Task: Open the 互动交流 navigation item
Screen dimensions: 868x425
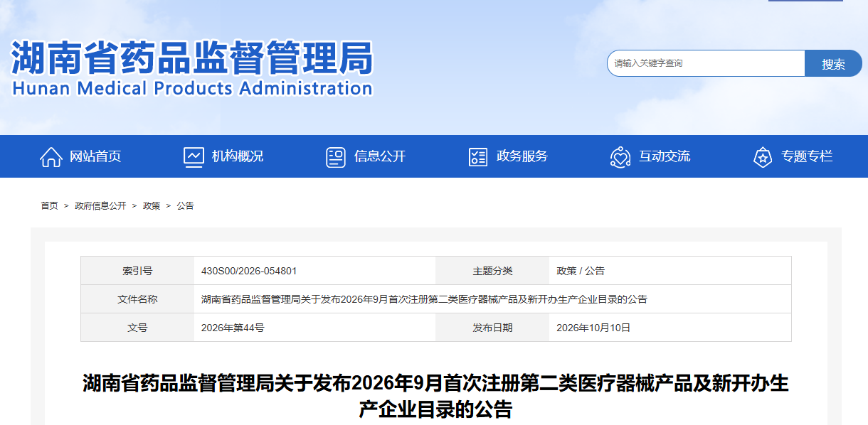Action: 665,156
